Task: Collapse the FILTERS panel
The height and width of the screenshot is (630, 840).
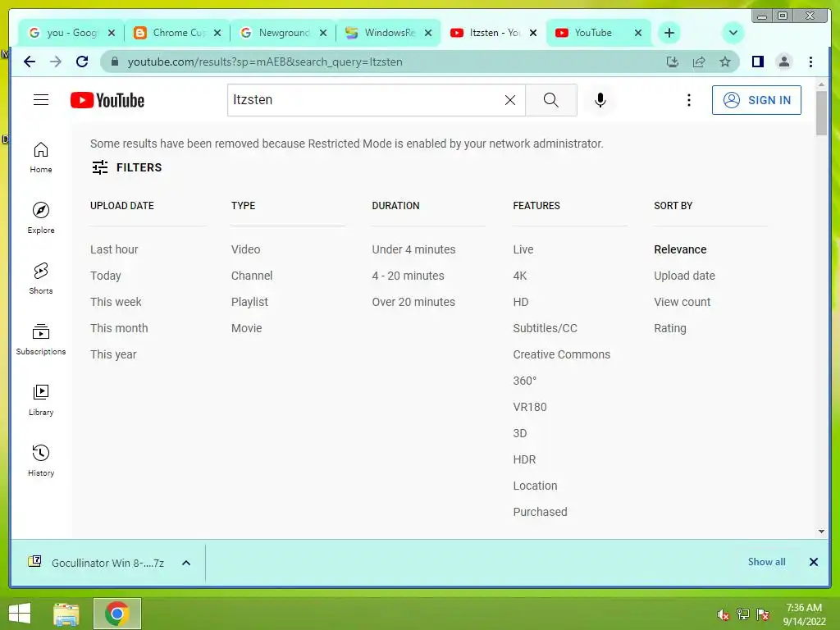Action: coord(126,167)
